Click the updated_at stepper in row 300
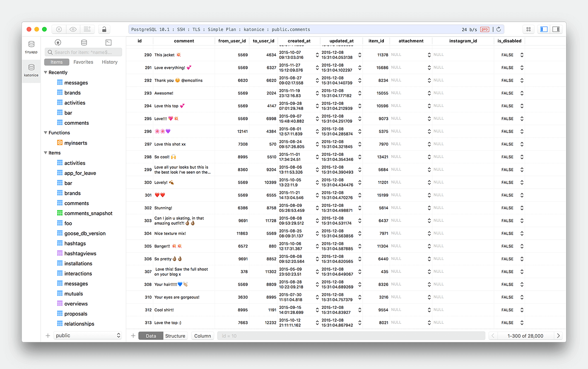Screen dimensions: 588x369 click(360, 182)
